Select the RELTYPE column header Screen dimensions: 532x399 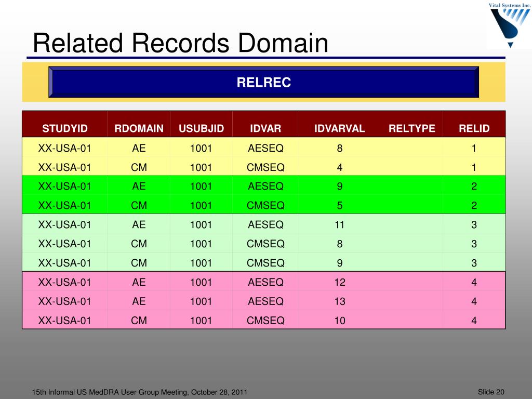coord(411,128)
